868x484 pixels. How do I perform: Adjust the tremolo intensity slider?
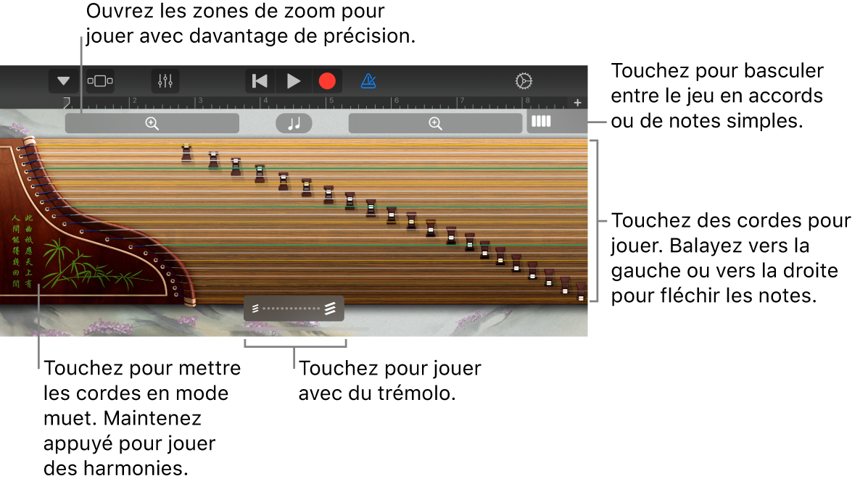(294, 308)
